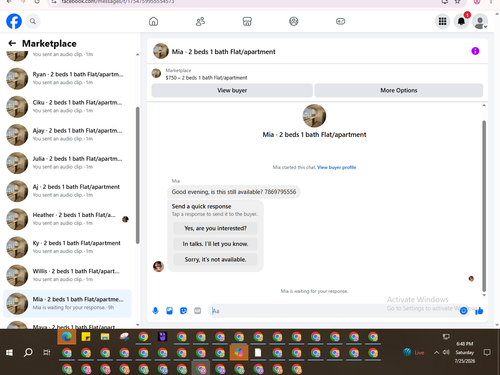Open File Explorer from the taskbar
The height and width of the screenshot is (375, 500).
click(x=105, y=337)
